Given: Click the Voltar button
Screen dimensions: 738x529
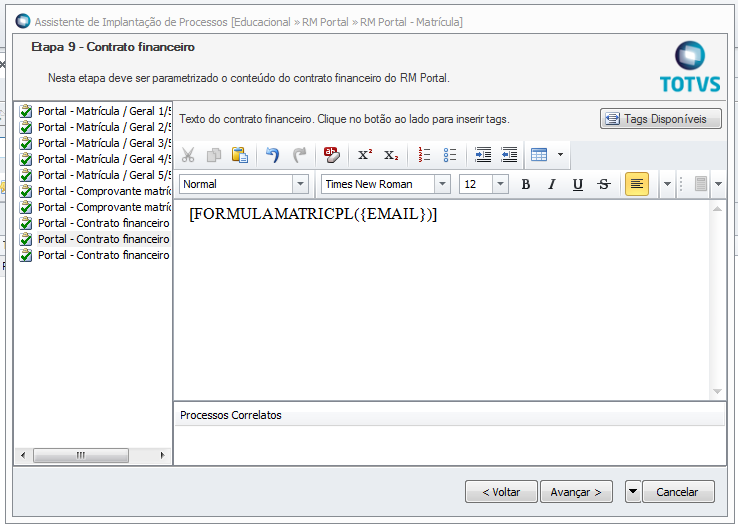Looking at the screenshot, I should pos(501,492).
